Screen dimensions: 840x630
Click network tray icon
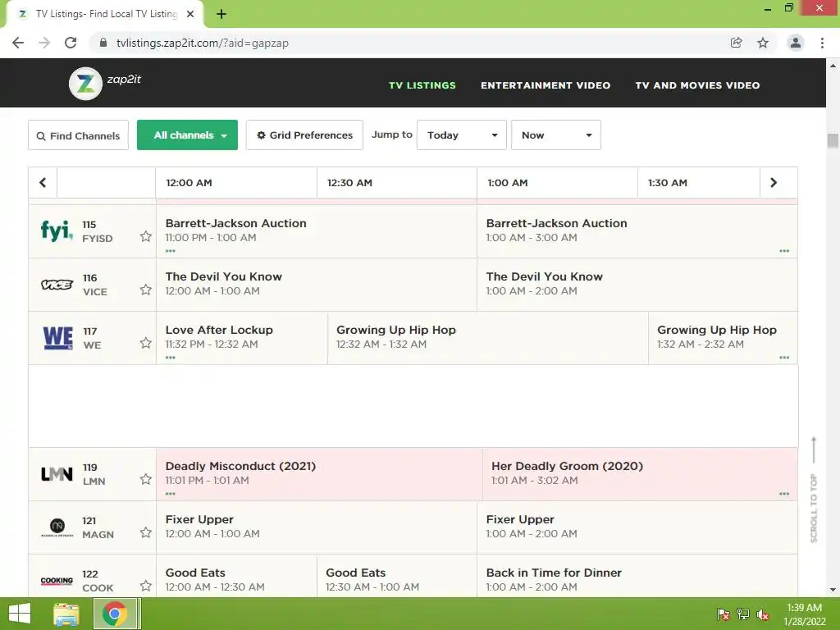[743, 614]
